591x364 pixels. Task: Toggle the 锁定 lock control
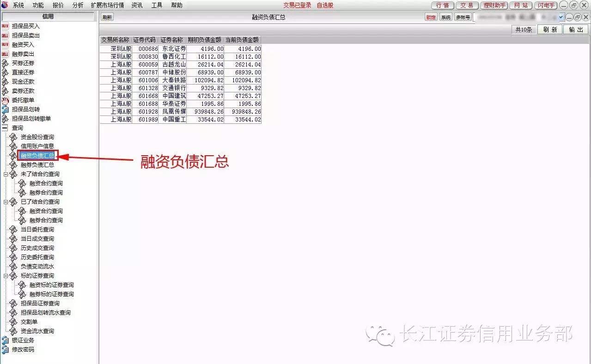pos(430,17)
